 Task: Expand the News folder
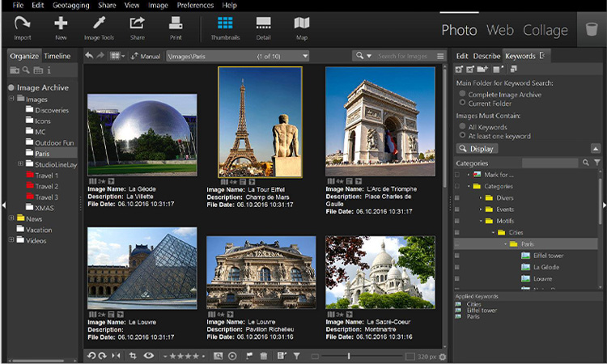click(x=11, y=218)
